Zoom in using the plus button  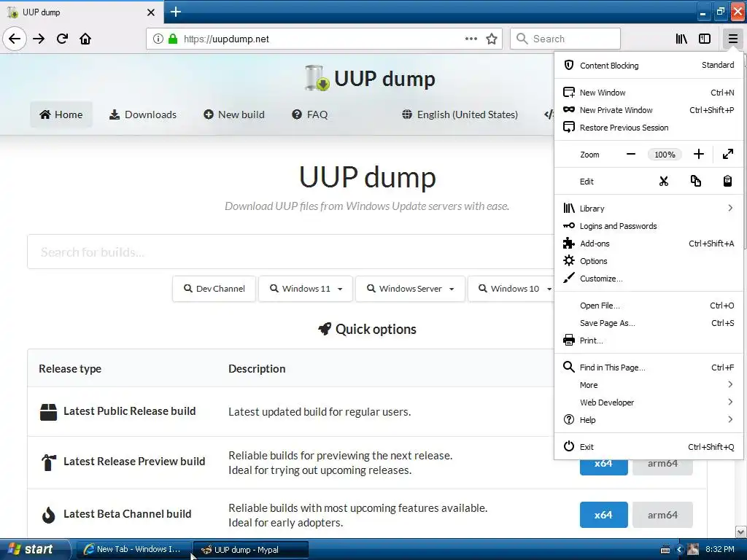coord(698,155)
